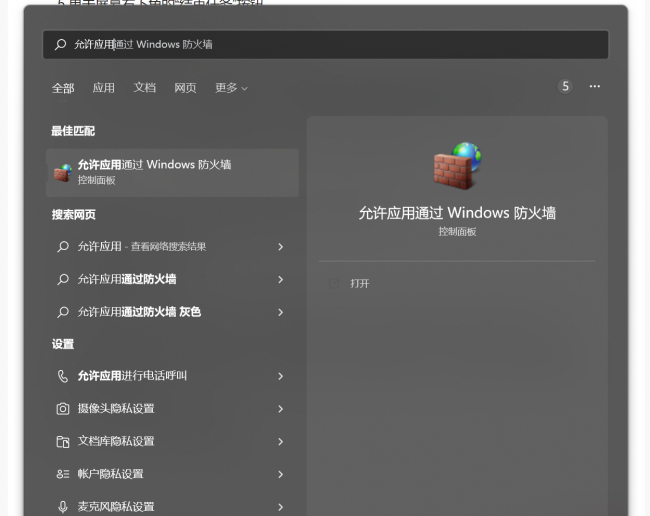Expand arrow for 帐户隐私设置

[x=281, y=475]
